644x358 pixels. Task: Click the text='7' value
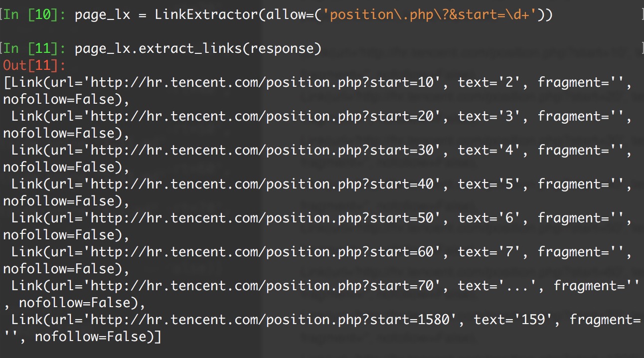tap(490, 252)
